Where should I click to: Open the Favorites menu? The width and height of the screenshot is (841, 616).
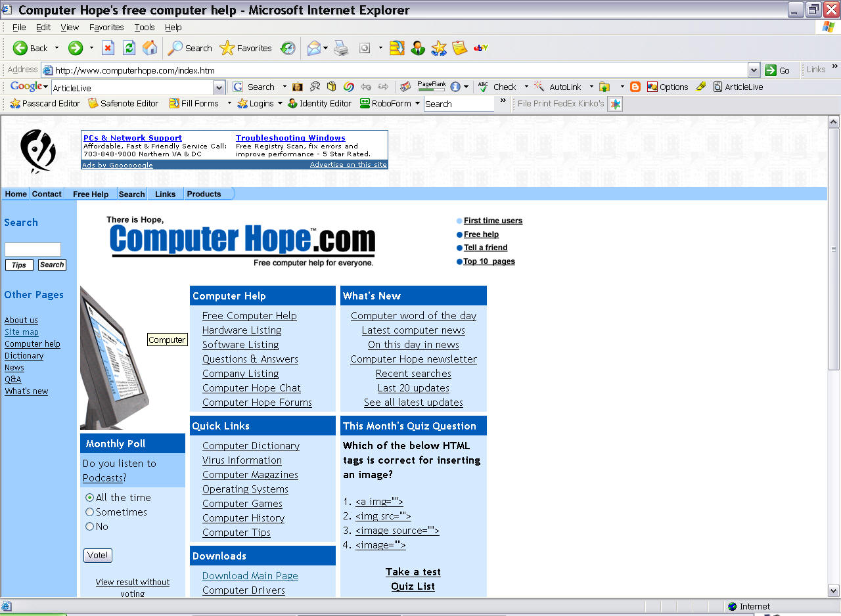tap(106, 28)
